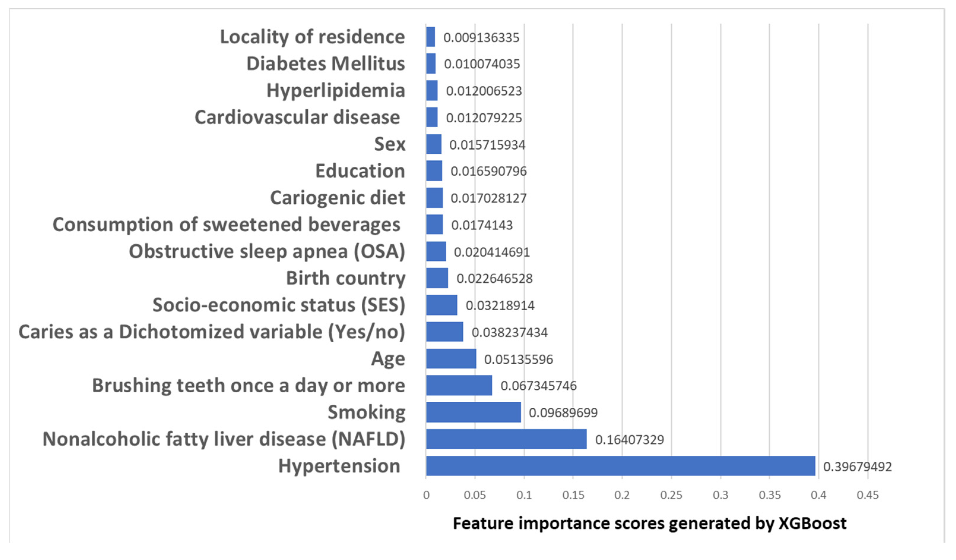This screenshot has width=956, height=560.
Task: Click the Sex category label
Action: 390,144
